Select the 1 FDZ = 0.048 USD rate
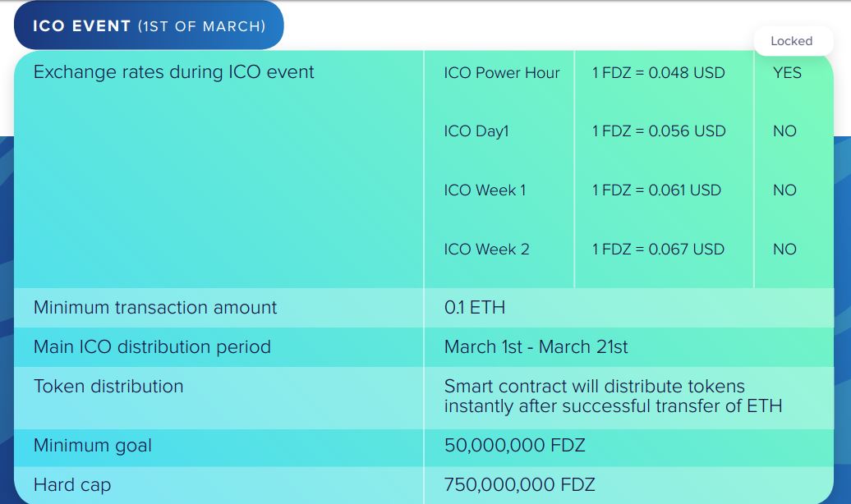Image resolution: width=851 pixels, height=504 pixels. pos(658,73)
